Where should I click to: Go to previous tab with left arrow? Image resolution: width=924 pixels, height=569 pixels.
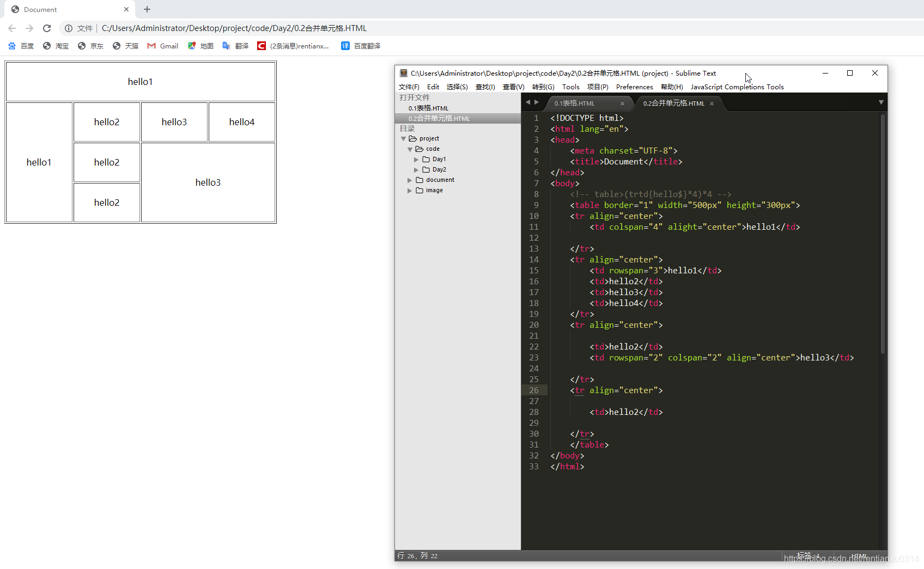coord(527,102)
